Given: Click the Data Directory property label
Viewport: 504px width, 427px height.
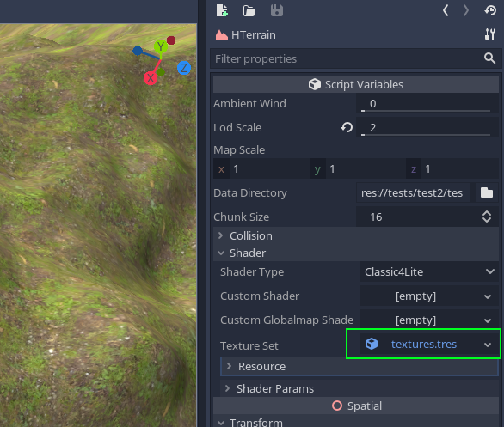Looking at the screenshot, I should [x=250, y=193].
